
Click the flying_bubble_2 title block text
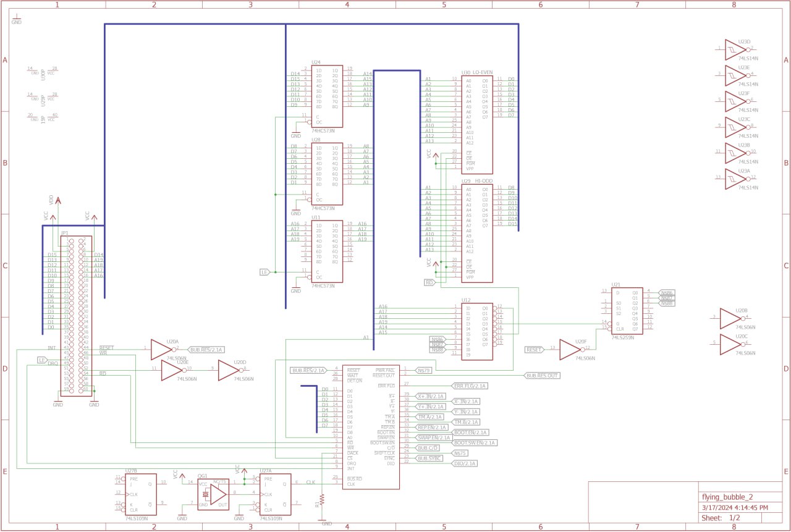(727, 497)
